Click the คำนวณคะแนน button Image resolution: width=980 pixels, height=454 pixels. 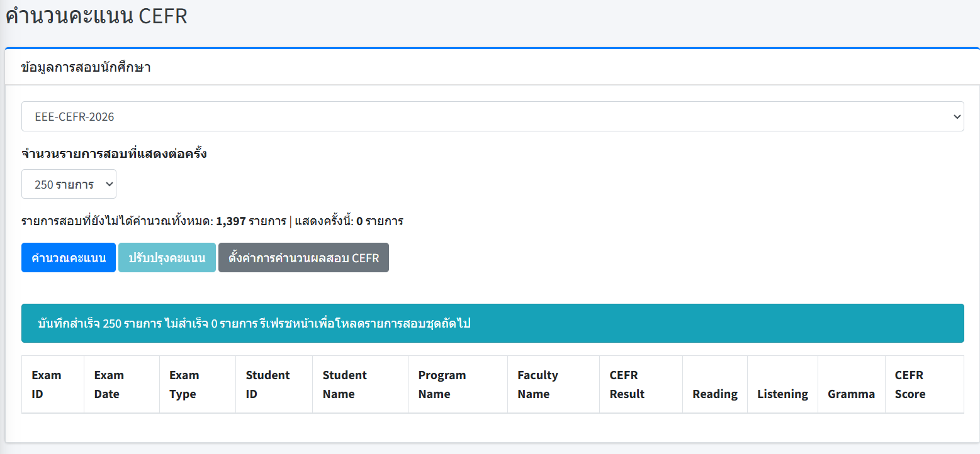pos(69,258)
